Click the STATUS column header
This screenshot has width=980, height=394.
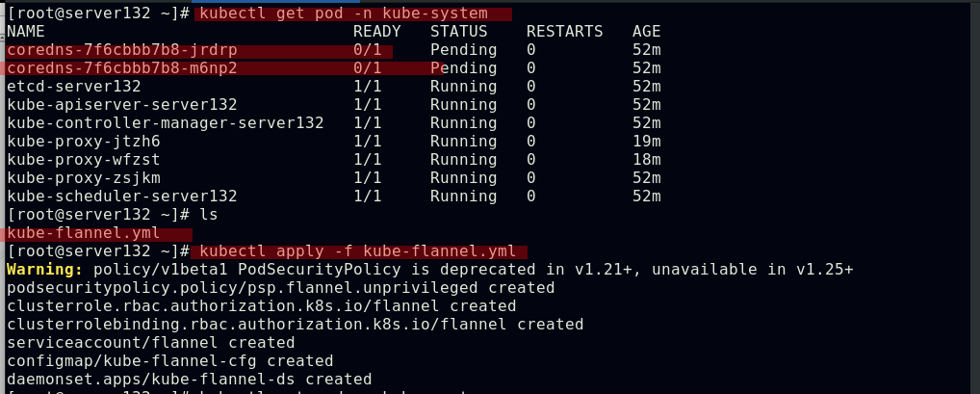459,32
